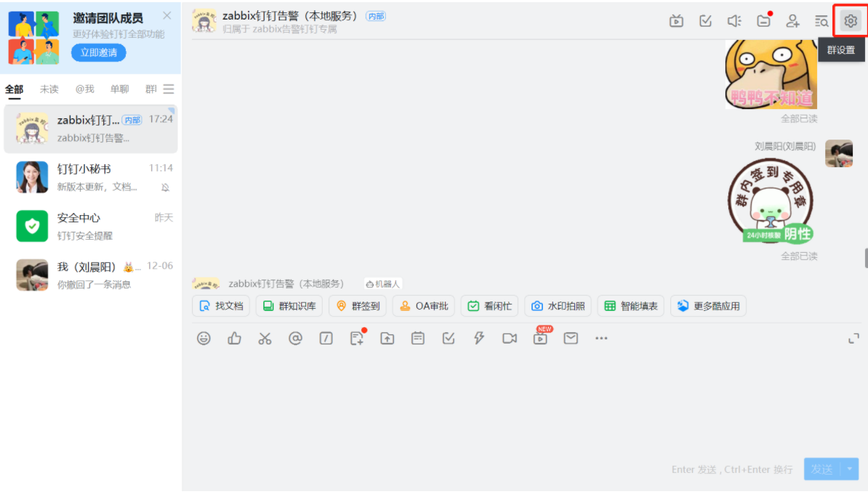868x497 pixels.
Task: Take screenshot with scissors icon
Action: (x=265, y=338)
